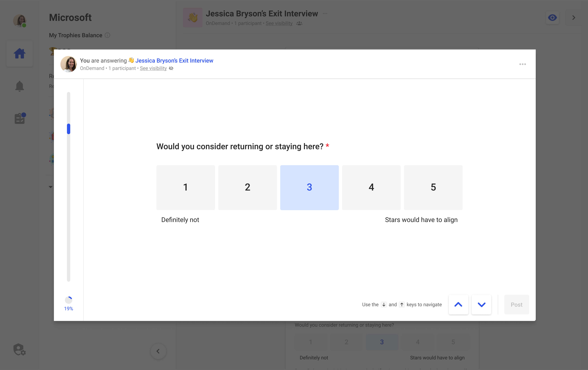Image resolution: width=588 pixels, height=370 pixels.
Task: Click info icon beside My Trophies Balance
Action: click(107, 35)
